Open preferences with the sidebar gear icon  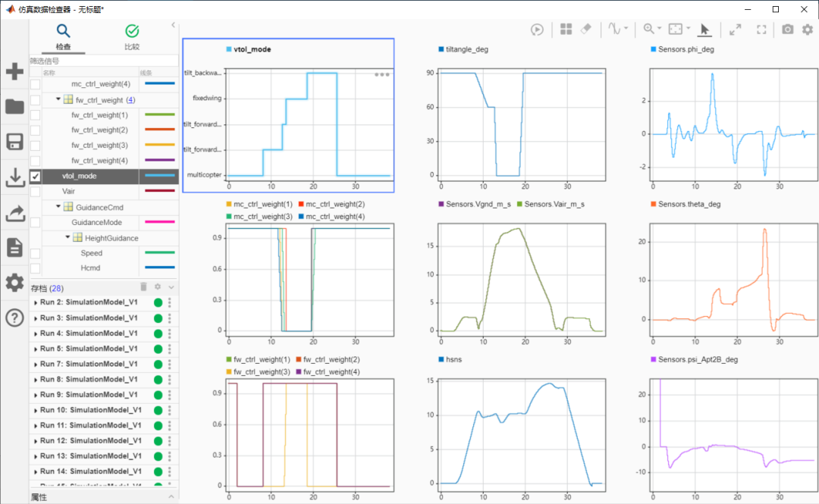click(14, 283)
